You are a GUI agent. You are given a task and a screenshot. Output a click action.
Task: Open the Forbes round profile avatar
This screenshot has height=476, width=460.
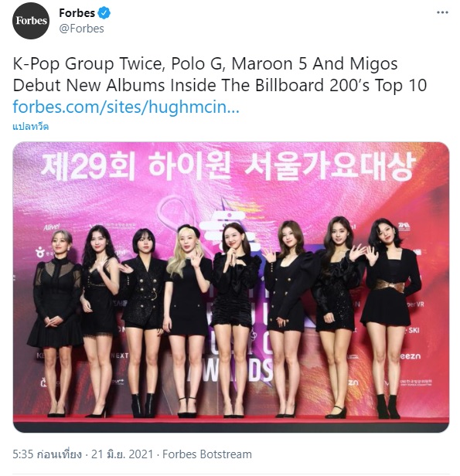(31, 21)
